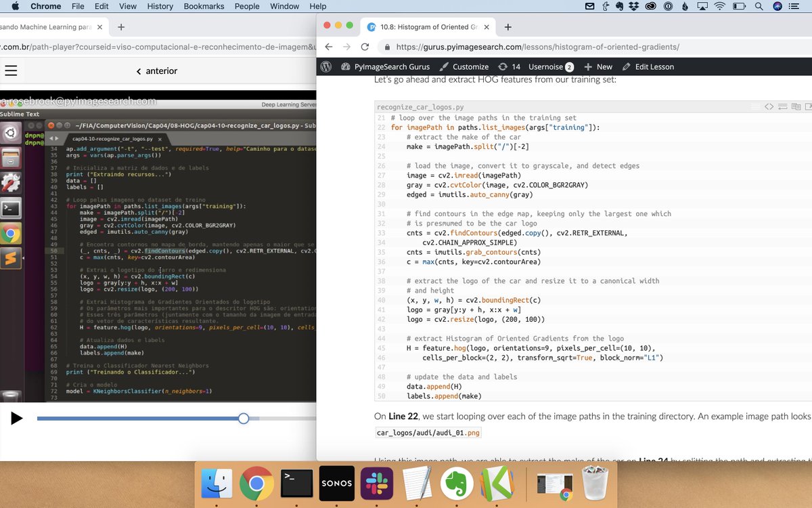The image size is (812, 508).
Task: Toggle plain code view in code block
Action: pos(769,106)
